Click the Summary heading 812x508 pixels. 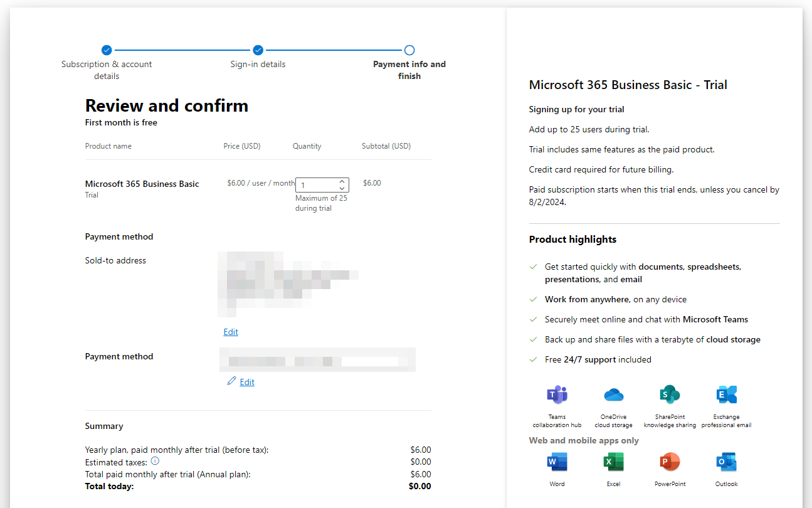tap(104, 426)
